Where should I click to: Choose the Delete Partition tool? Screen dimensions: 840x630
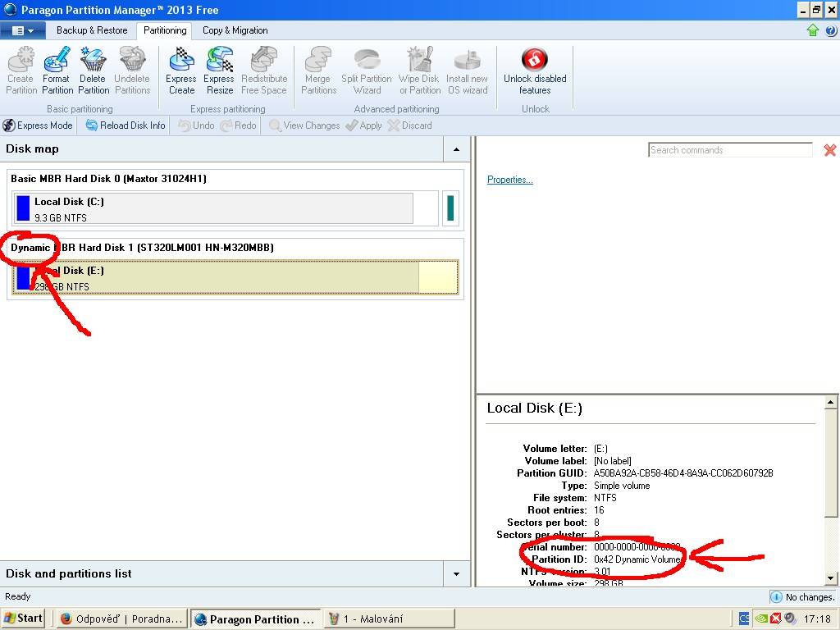(x=94, y=71)
